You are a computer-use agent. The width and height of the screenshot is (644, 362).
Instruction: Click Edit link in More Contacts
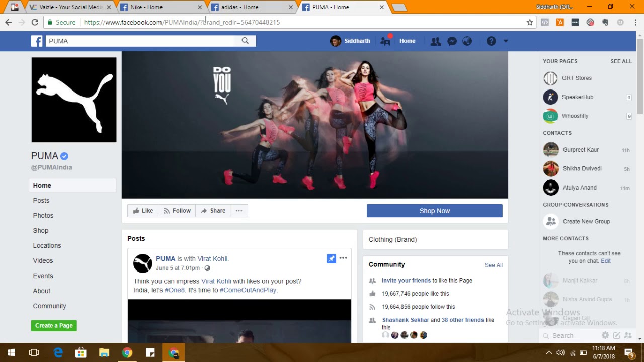pyautogui.click(x=606, y=261)
